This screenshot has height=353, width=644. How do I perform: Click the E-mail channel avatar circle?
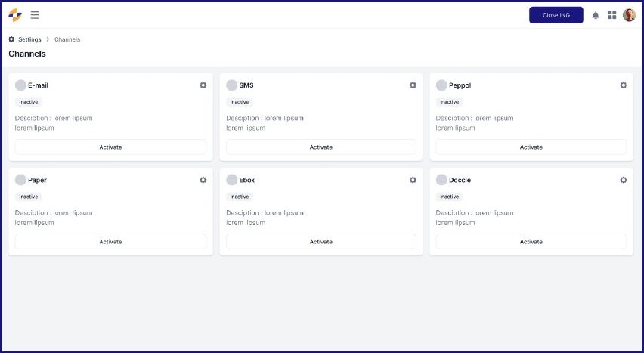pos(20,85)
